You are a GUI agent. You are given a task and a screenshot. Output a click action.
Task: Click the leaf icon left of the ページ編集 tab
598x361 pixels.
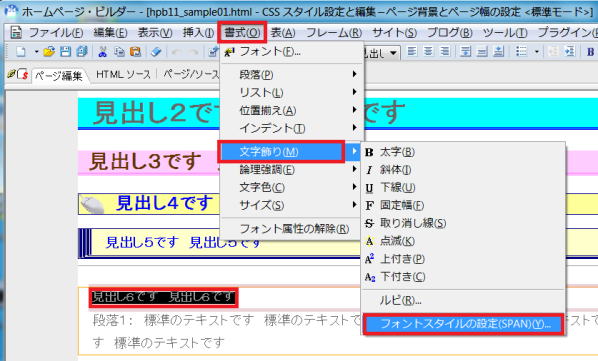tap(11, 74)
